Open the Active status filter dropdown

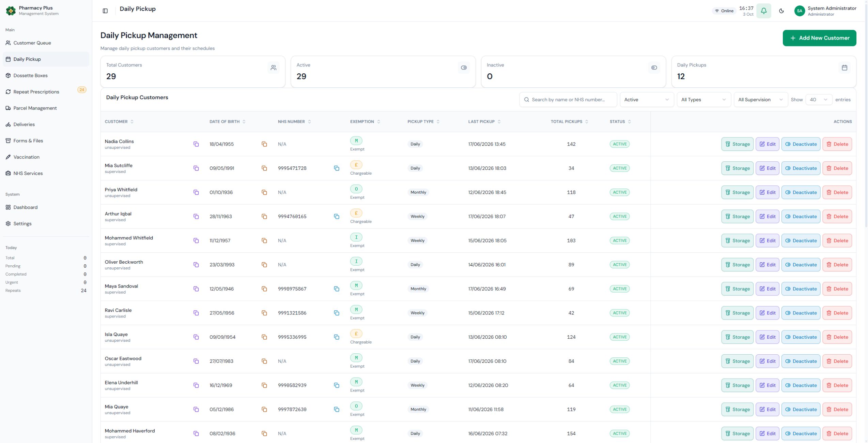(x=647, y=100)
